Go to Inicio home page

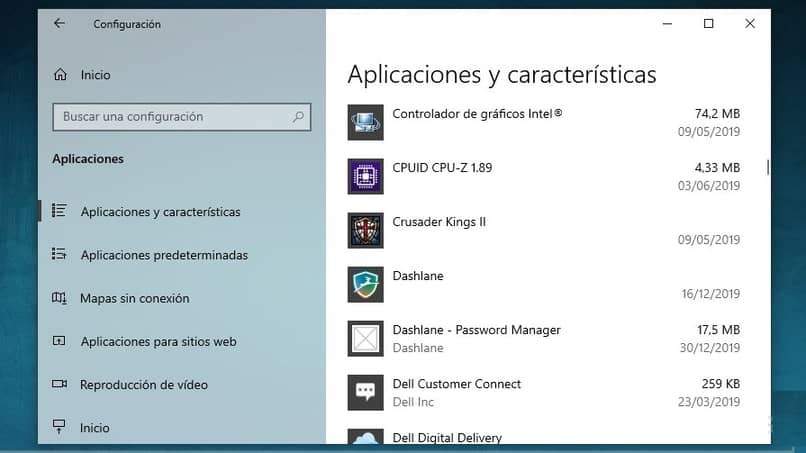(x=95, y=75)
